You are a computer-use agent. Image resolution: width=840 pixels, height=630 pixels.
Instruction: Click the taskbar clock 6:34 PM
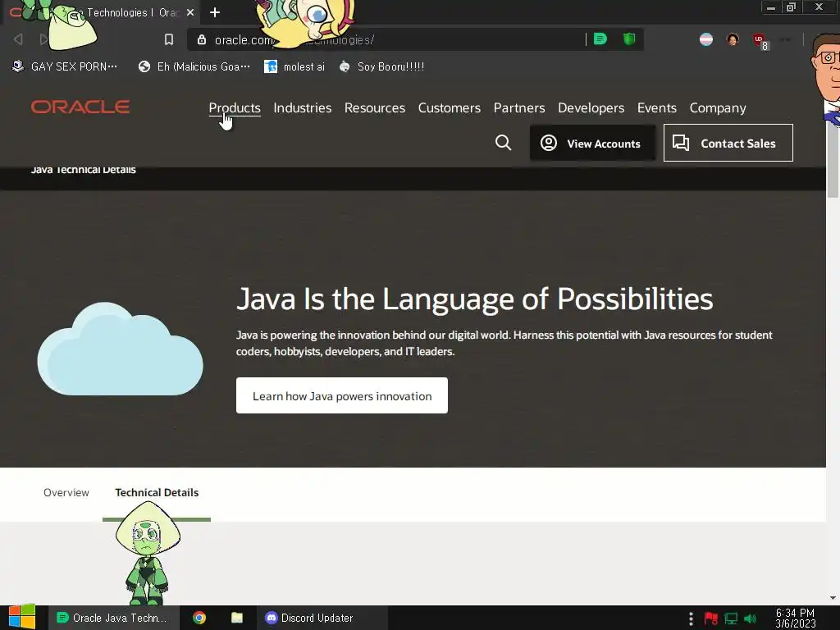point(795,618)
